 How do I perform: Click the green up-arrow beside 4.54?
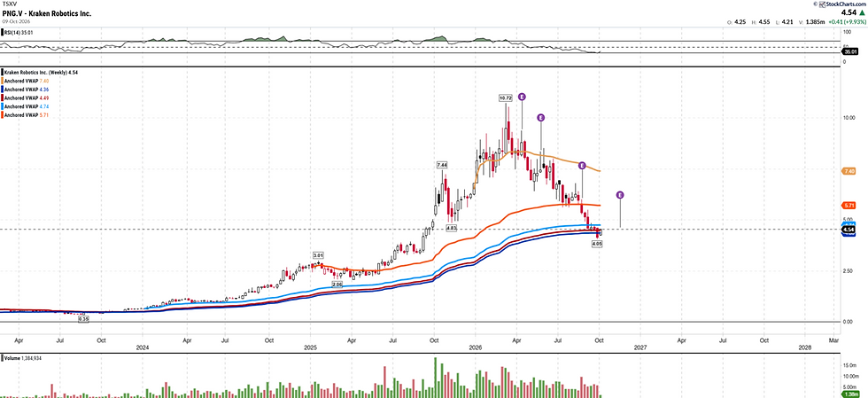click(x=860, y=12)
